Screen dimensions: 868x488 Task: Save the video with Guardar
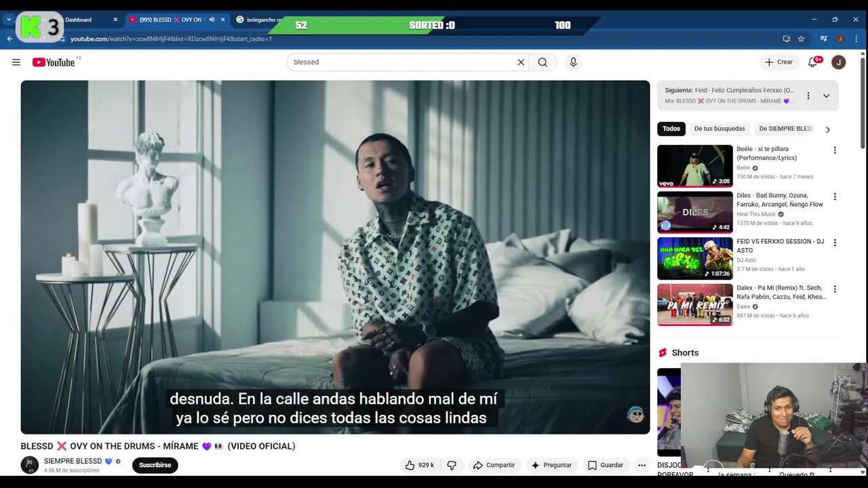606,465
